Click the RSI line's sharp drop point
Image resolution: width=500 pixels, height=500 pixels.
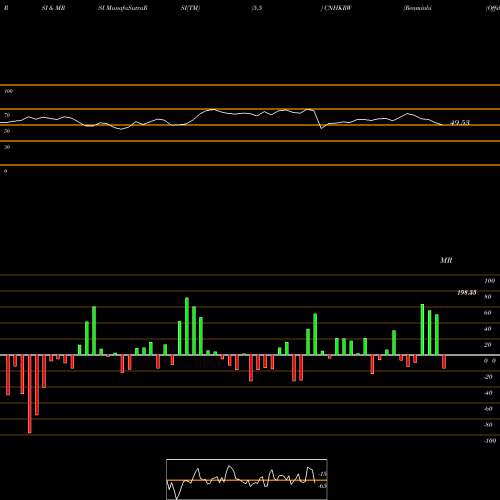(x=321, y=128)
